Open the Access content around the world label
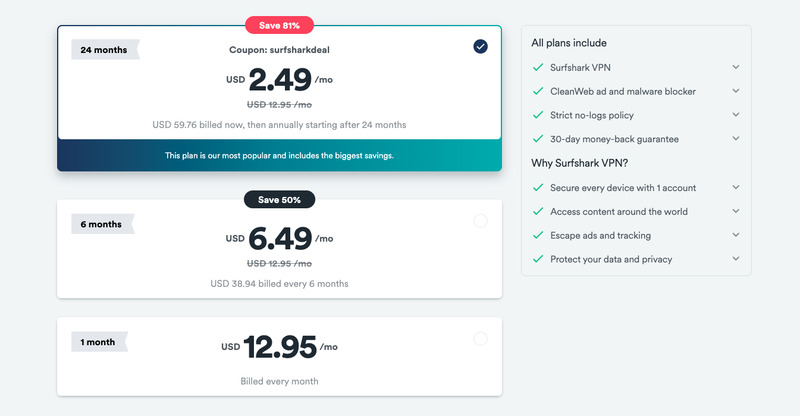Image resolution: width=800 pixels, height=416 pixels. [x=619, y=212]
